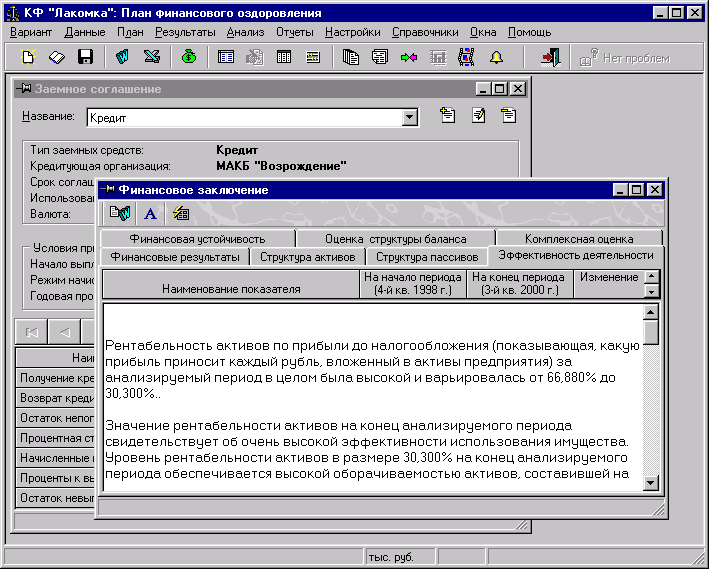This screenshot has height=569, width=709.
Task: Open the План menu
Action: tap(130, 32)
